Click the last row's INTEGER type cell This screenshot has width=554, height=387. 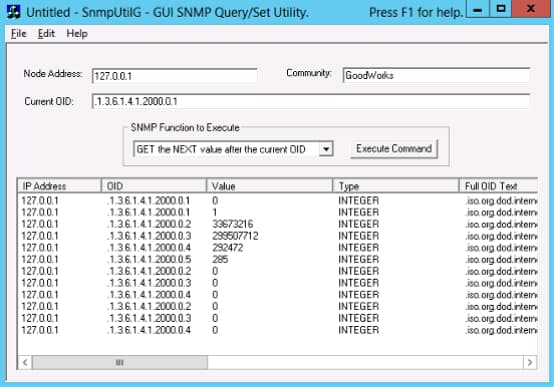(x=359, y=330)
